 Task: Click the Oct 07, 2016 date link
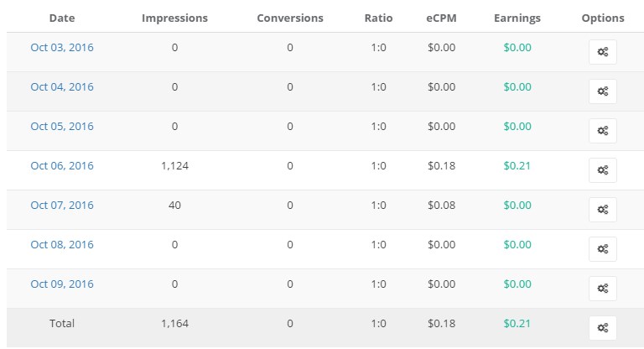pos(62,206)
